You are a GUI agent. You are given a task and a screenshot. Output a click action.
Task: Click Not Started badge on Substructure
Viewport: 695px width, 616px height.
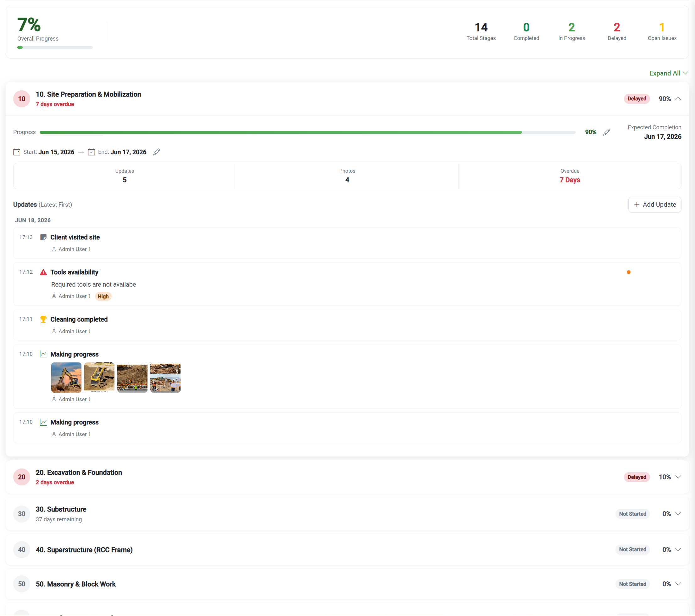coord(632,514)
